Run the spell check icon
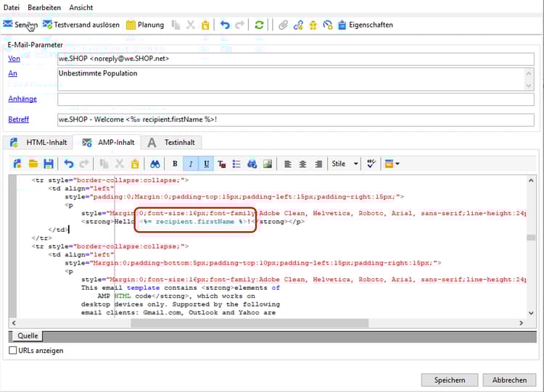The image size is (544, 392). pyautogui.click(x=371, y=164)
